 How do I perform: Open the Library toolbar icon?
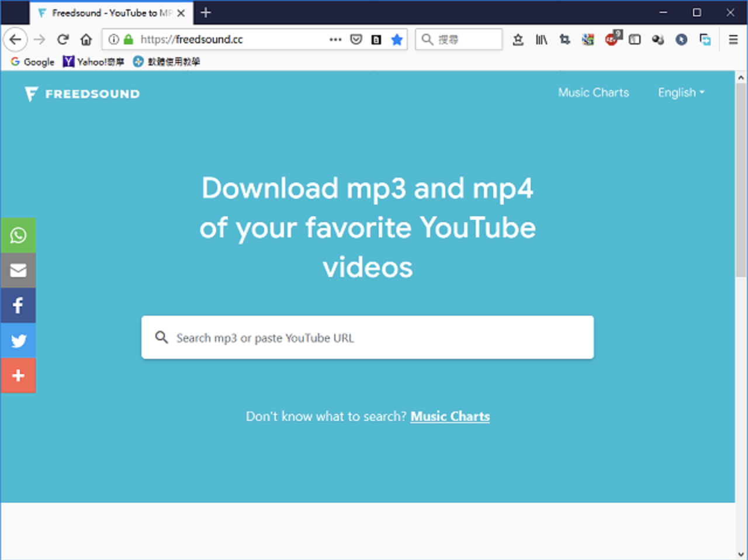click(542, 39)
